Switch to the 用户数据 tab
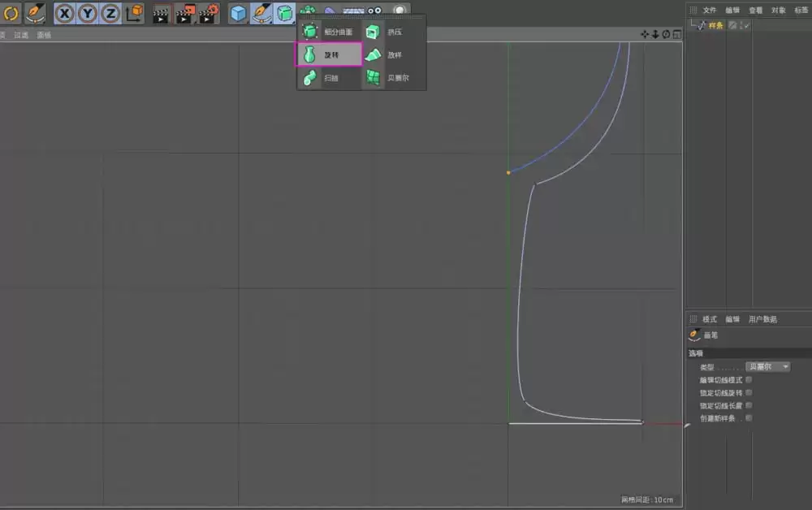 [764, 318]
